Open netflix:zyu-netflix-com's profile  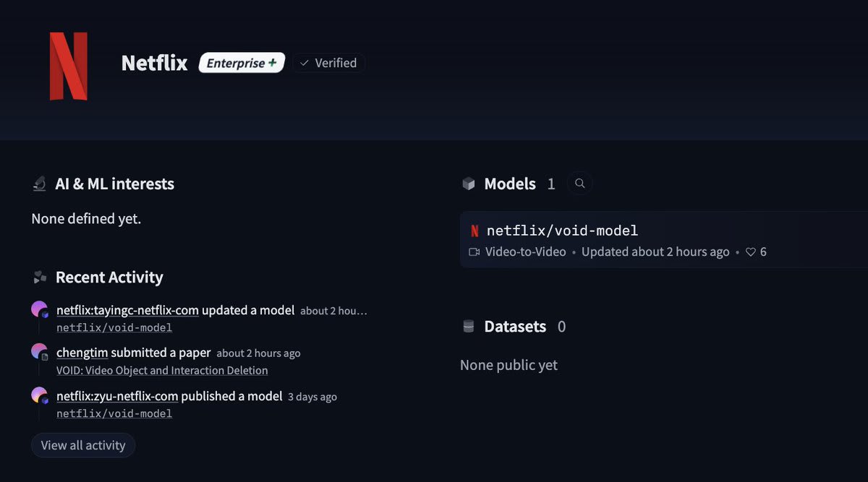tap(117, 396)
